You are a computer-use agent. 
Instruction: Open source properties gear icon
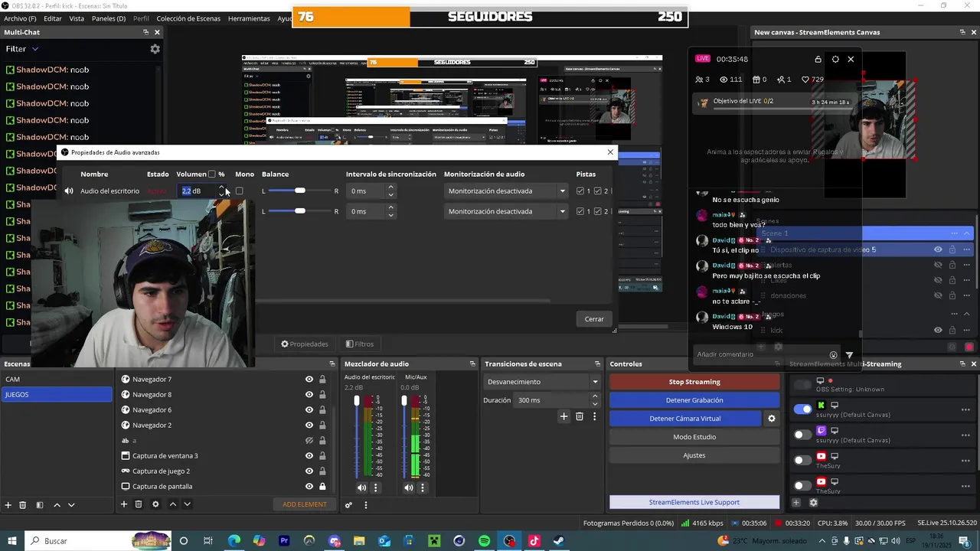pyautogui.click(x=155, y=504)
